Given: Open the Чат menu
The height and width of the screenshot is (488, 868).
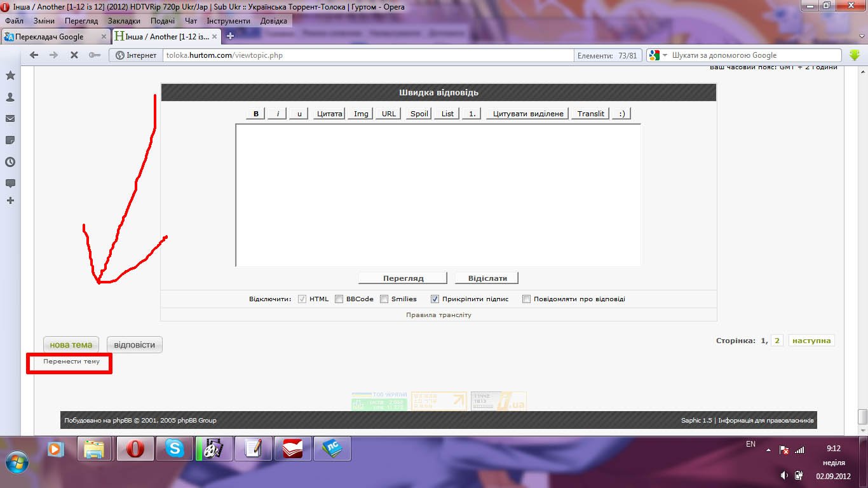Looking at the screenshot, I should [x=191, y=21].
